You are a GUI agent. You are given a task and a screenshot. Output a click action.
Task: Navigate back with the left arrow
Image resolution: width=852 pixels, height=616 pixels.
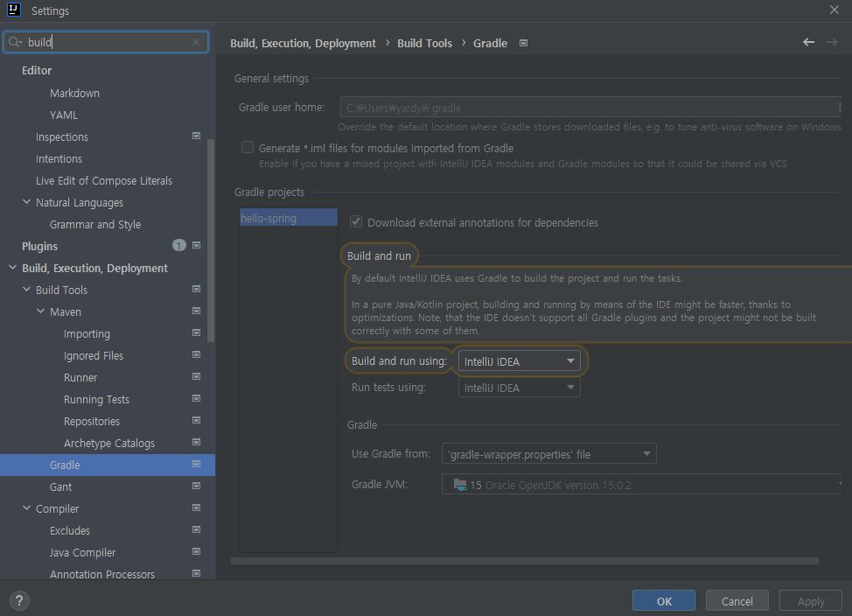pyautogui.click(x=808, y=42)
